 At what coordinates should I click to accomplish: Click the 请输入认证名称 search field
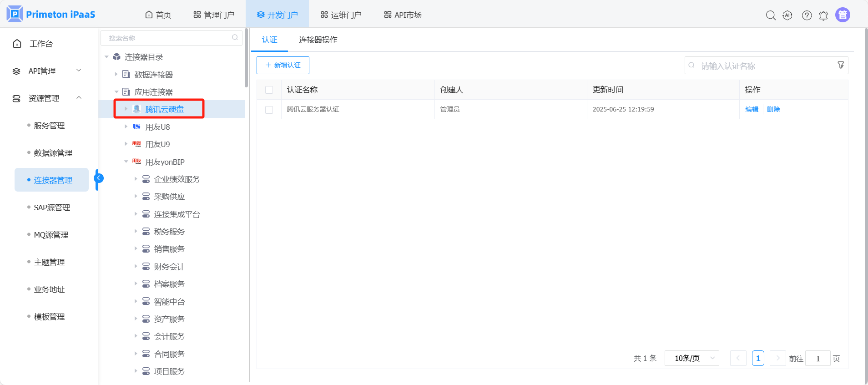click(x=764, y=66)
